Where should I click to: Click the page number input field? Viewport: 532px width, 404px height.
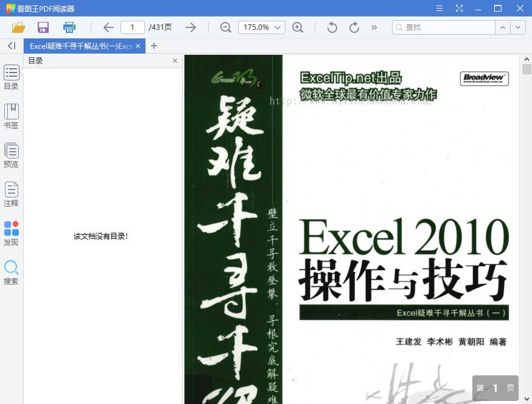tap(133, 27)
